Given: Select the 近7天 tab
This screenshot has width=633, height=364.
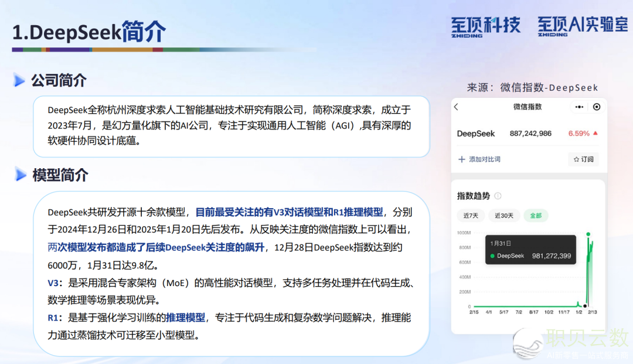Looking at the screenshot, I should click(x=471, y=216).
